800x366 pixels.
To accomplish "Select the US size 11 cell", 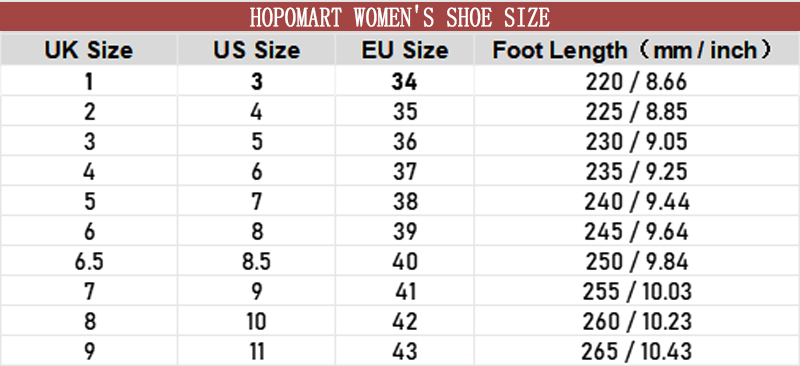I will pyautogui.click(x=256, y=351).
